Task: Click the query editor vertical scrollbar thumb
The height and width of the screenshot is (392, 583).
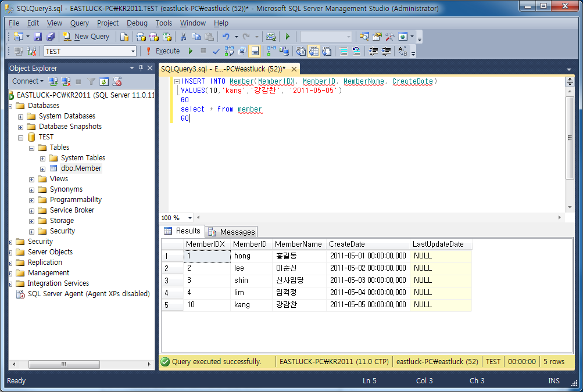Action: (x=569, y=138)
